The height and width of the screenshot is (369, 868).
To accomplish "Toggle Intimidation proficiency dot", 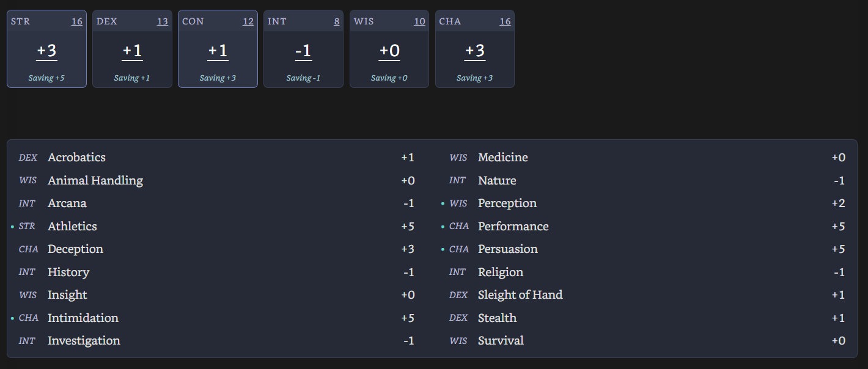I will [12, 318].
